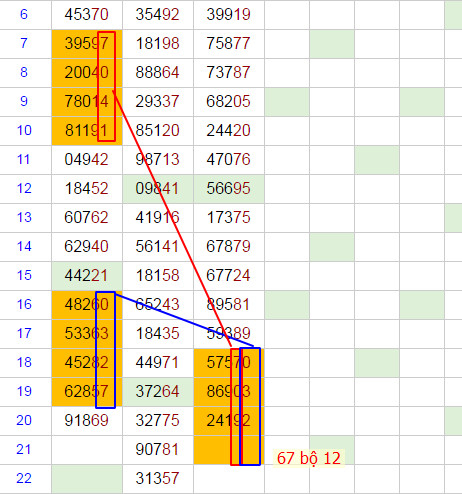Image resolution: width=462 pixels, height=494 pixels.
Task: Select row number 10 label
Action: pyautogui.click(x=24, y=131)
